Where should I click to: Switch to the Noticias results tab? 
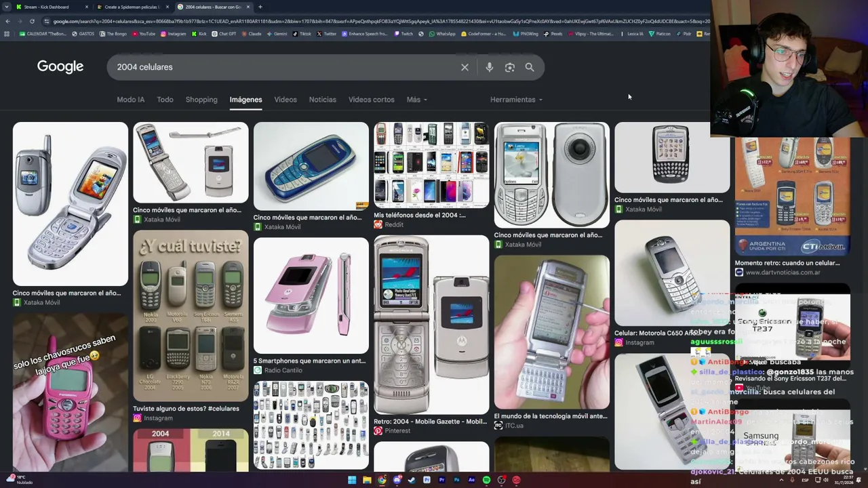point(323,100)
